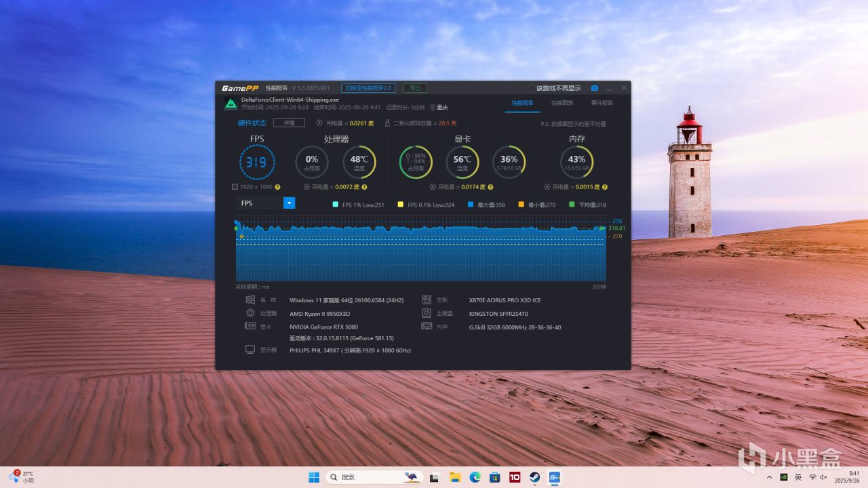Click the memory 43% gauge
Viewport: 868px width, 488px height.
coord(576,162)
